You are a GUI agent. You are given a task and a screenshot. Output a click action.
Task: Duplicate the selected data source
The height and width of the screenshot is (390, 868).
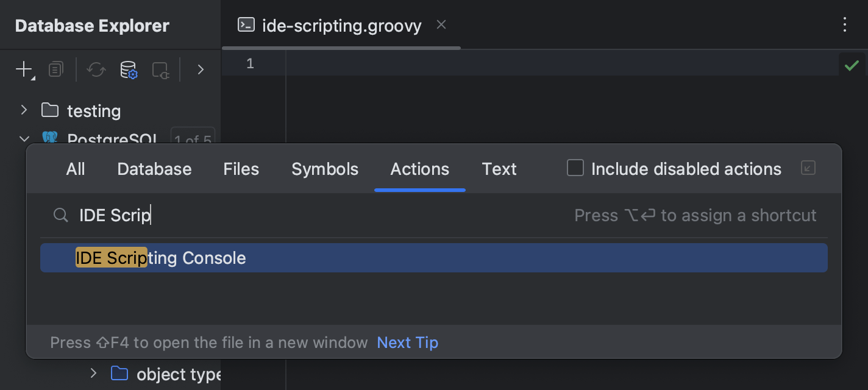(55, 69)
